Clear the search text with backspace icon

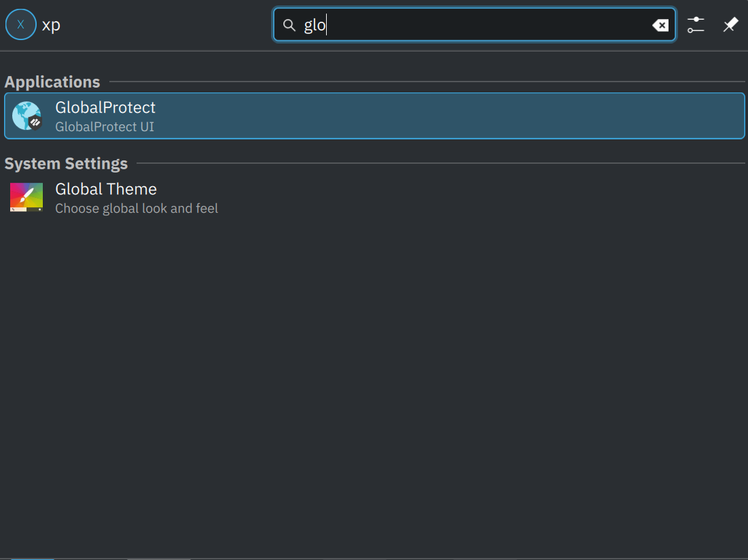pyautogui.click(x=660, y=25)
